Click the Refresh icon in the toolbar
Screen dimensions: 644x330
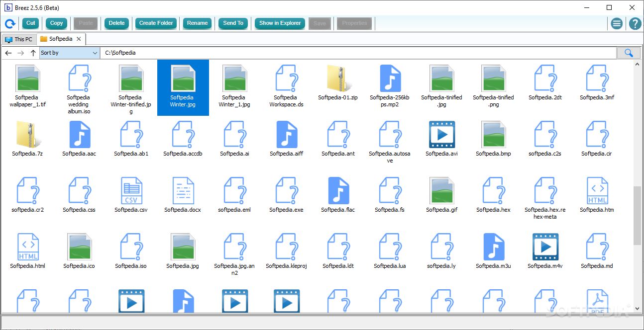(x=10, y=23)
